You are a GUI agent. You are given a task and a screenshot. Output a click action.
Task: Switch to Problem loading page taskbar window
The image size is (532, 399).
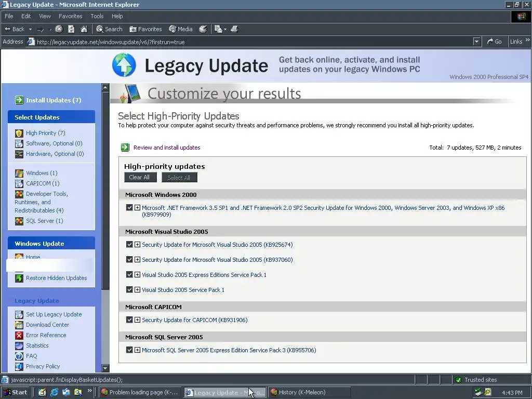(140, 392)
